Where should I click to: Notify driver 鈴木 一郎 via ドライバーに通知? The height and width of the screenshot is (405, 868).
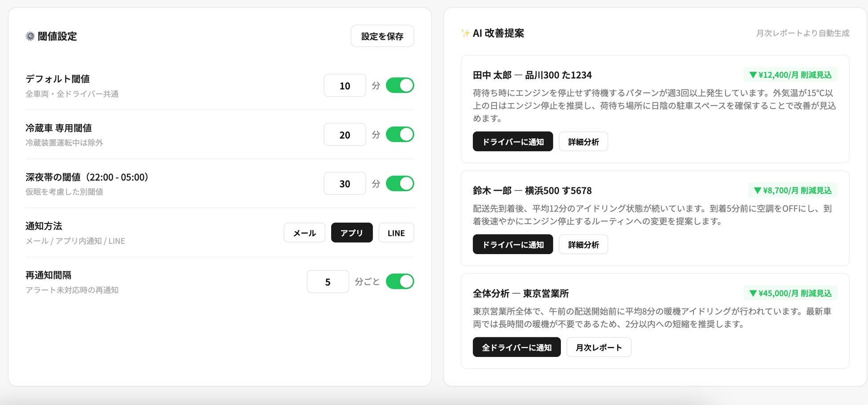click(512, 244)
